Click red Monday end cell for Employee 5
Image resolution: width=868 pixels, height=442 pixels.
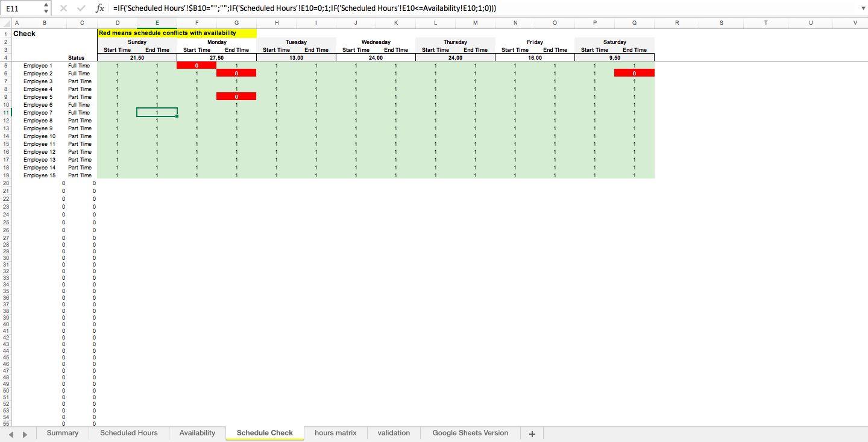[x=236, y=96]
